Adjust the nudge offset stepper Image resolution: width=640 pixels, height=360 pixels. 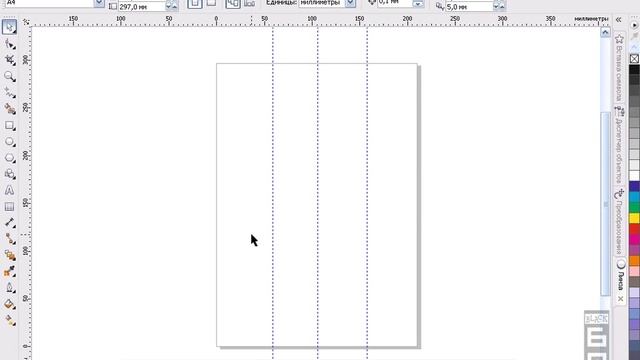coord(418,4)
